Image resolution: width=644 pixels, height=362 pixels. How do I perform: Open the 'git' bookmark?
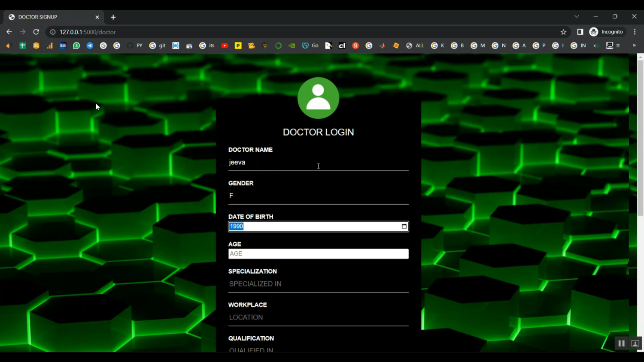(x=157, y=45)
